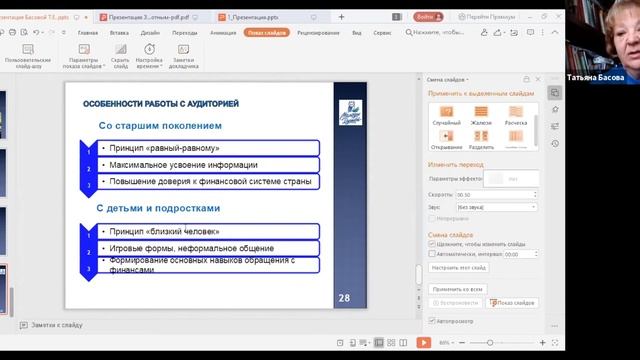
Task: Click the Воспроизвести button
Action: pos(455,303)
